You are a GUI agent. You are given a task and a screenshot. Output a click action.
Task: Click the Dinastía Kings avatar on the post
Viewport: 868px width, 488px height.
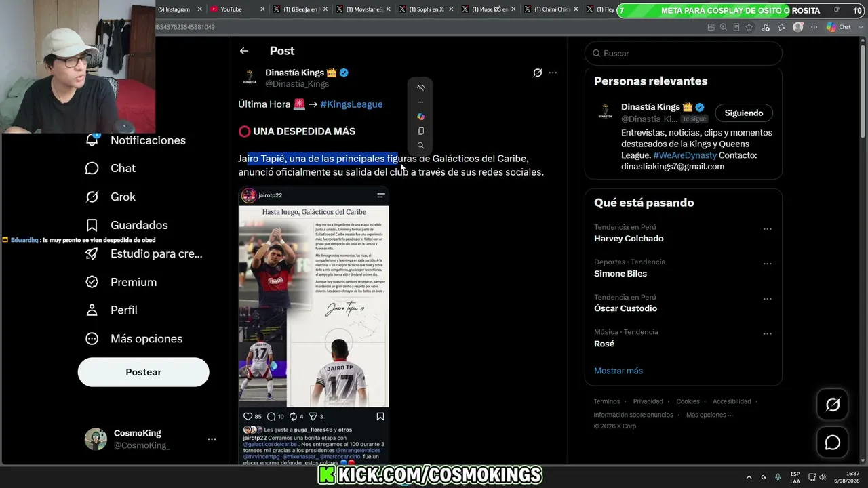click(250, 78)
